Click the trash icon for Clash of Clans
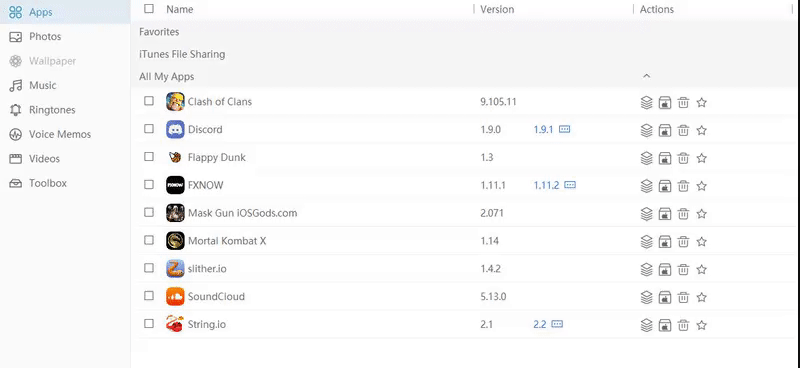 pos(683,103)
